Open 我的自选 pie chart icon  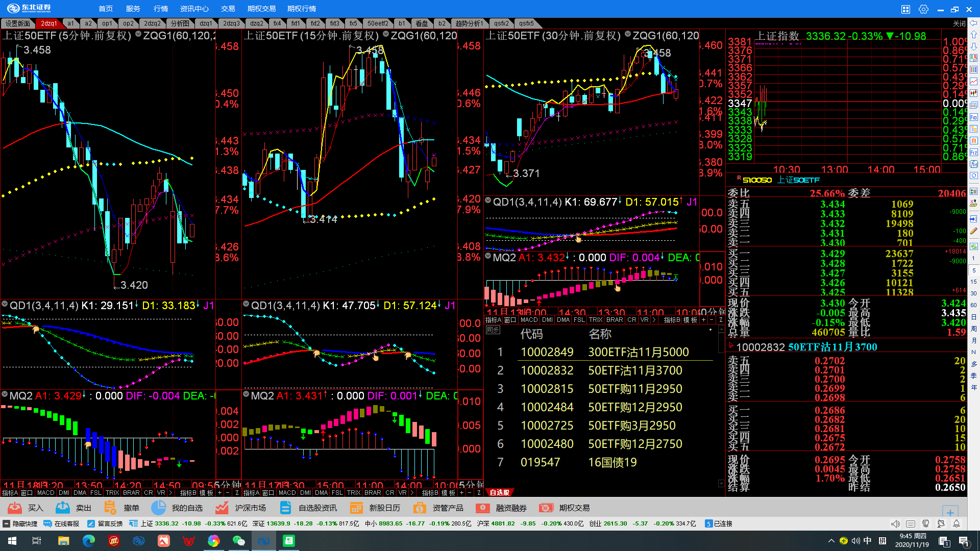pos(159,508)
